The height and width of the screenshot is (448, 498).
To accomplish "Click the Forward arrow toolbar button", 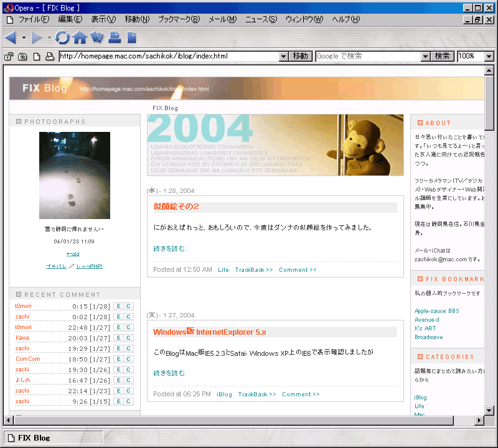I will 37,37.
